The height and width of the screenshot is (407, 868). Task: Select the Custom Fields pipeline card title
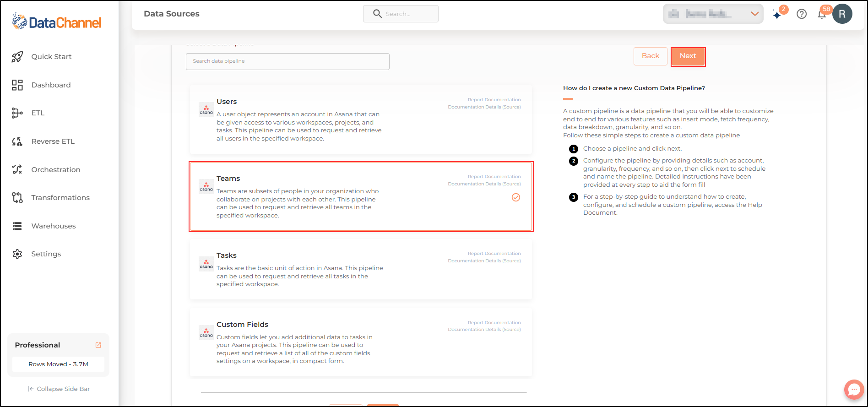click(x=242, y=325)
